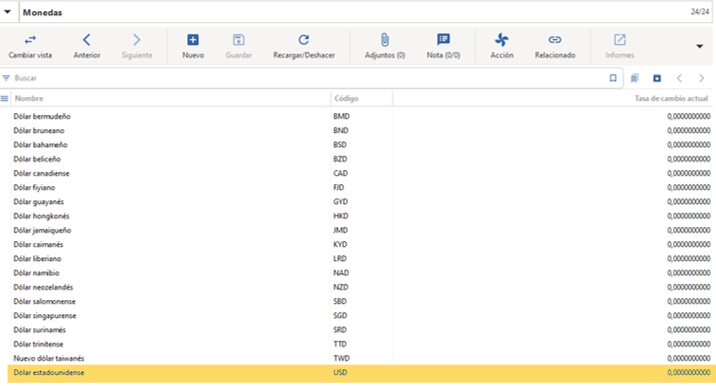The width and height of the screenshot is (716, 386).
Task: Click the filter icon in the search bar
Action: click(x=6, y=78)
